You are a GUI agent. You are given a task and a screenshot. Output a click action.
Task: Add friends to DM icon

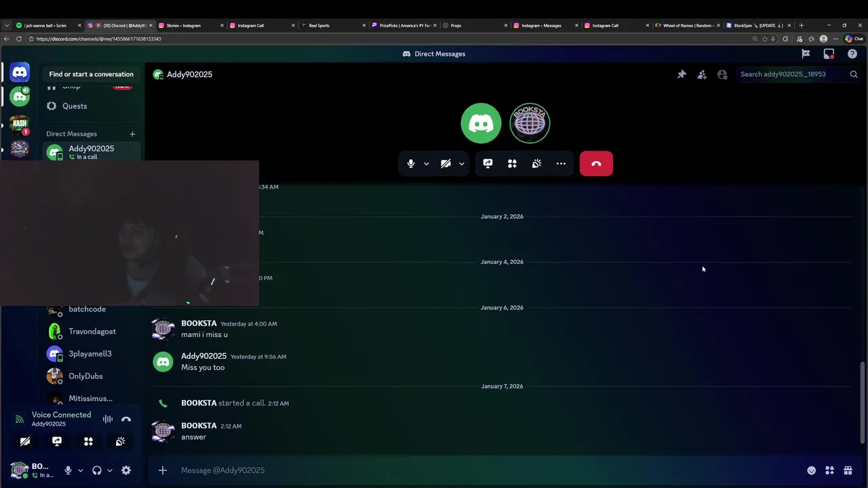[x=702, y=75]
